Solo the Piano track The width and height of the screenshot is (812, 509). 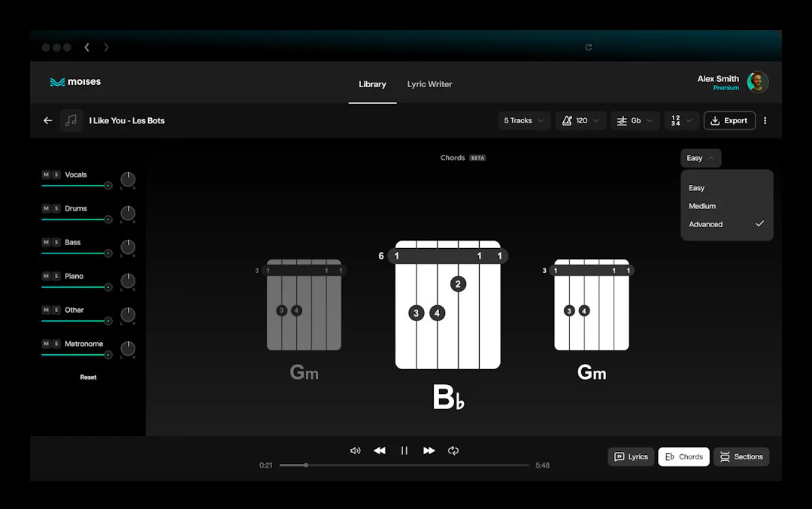56,276
